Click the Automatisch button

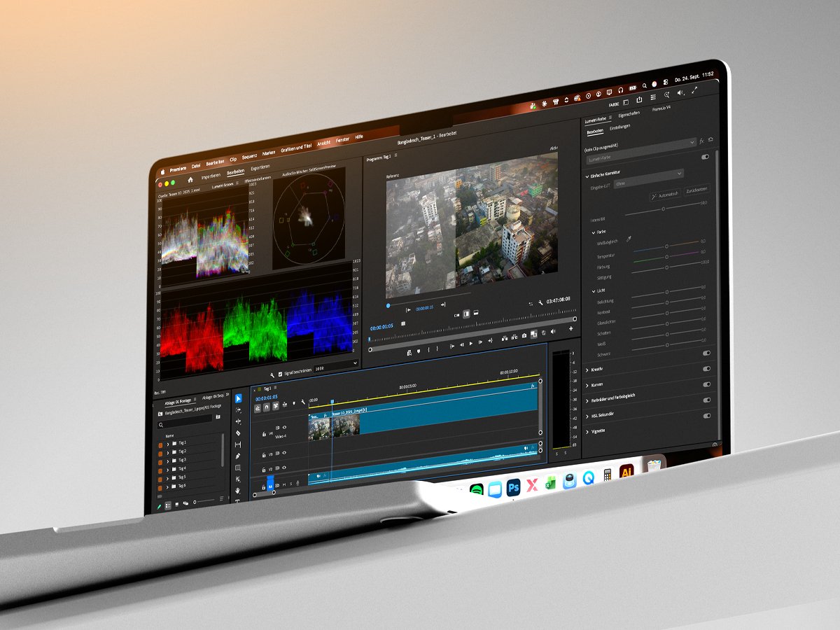666,195
